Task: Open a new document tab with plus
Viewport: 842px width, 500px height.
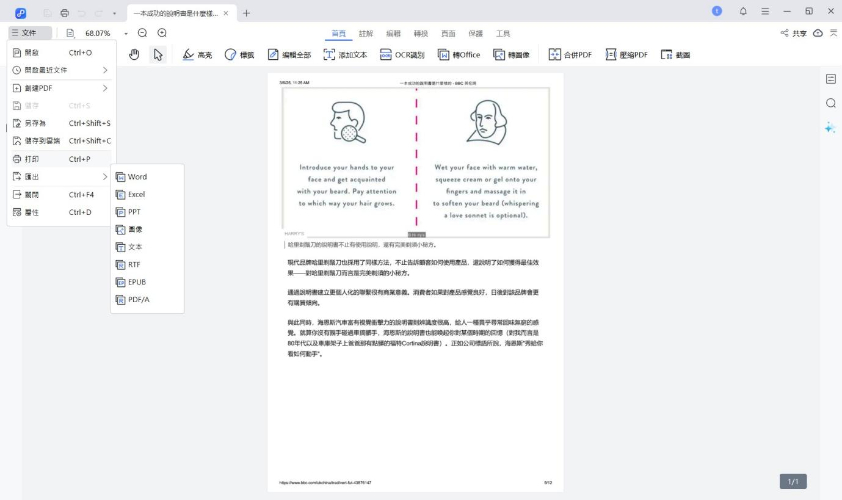Action: (x=246, y=13)
